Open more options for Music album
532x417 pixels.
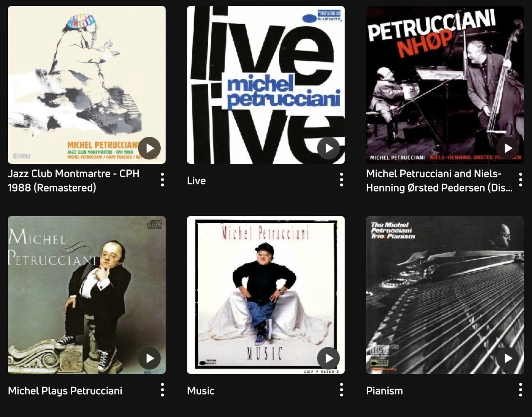[x=342, y=390]
